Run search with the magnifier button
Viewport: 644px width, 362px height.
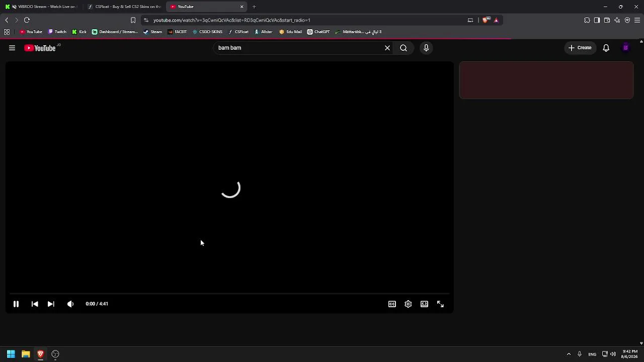[x=404, y=48]
